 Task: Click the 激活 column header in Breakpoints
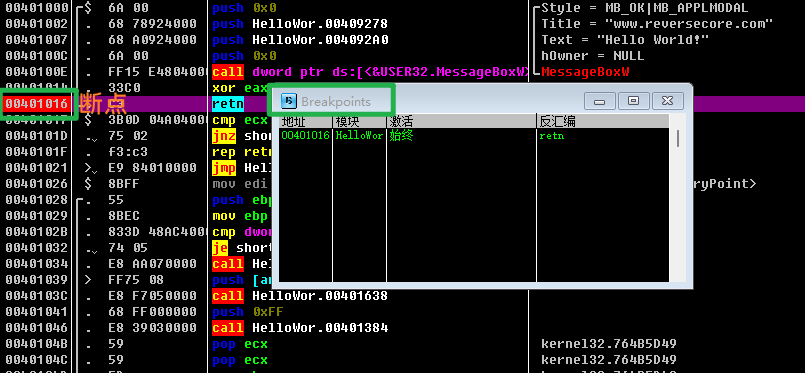click(x=461, y=122)
